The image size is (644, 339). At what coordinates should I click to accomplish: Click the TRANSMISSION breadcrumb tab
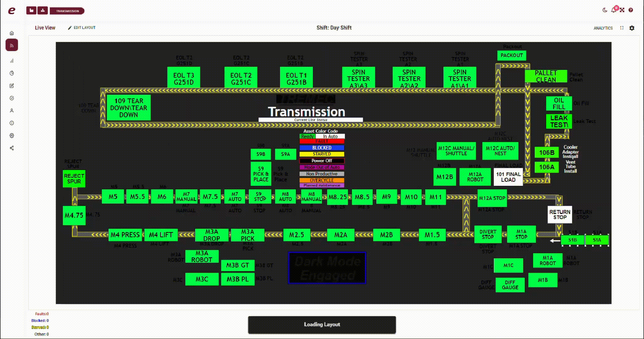(x=67, y=11)
